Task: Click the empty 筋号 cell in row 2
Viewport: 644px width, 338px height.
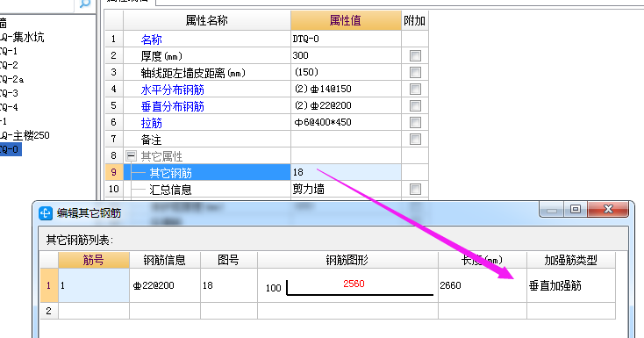Action: (94, 311)
